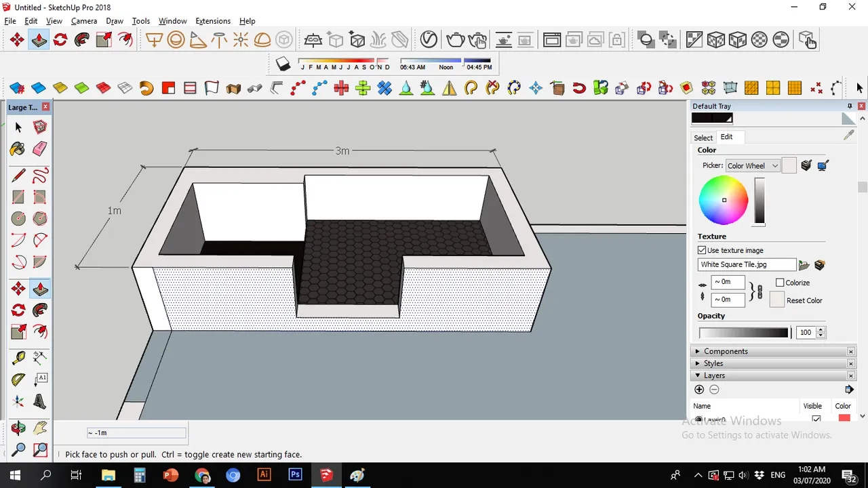Start render with the teapot icon
This screenshot has width=868, height=488.
456,40
